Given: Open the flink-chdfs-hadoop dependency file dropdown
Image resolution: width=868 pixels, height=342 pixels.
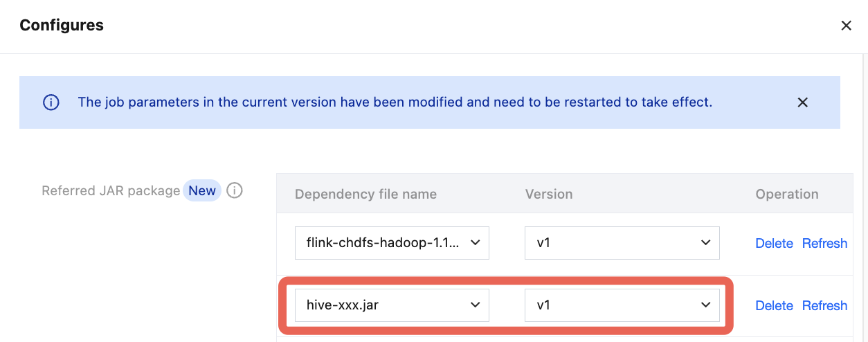Looking at the screenshot, I should click(x=392, y=243).
